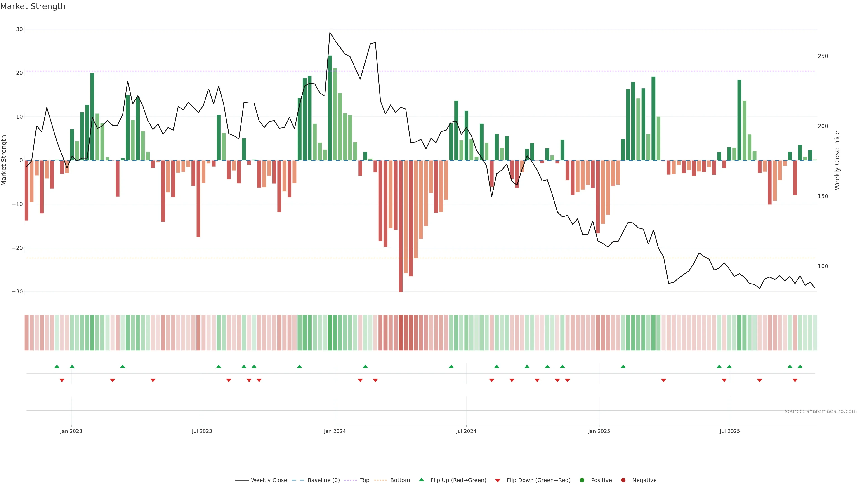Viewport: 868px width, 488px height.
Task: Click the flip-up triangle nearest Jan 2025
Action: coord(623,366)
